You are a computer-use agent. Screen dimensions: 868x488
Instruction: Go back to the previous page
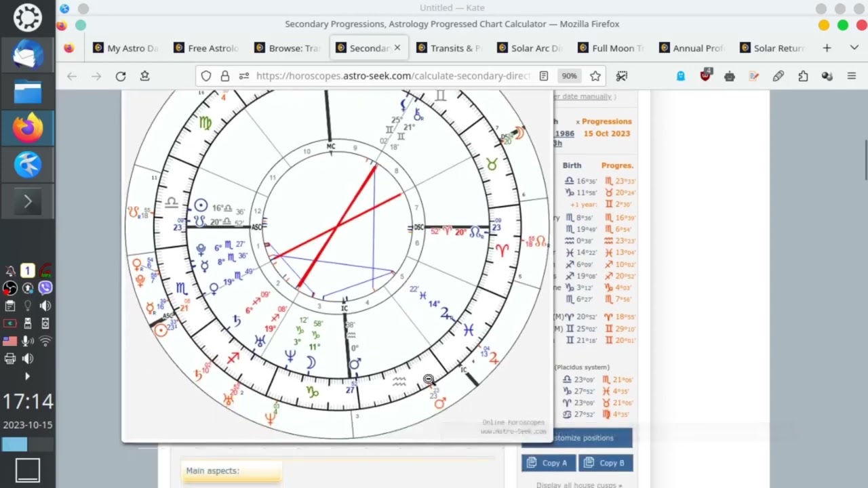(x=72, y=76)
